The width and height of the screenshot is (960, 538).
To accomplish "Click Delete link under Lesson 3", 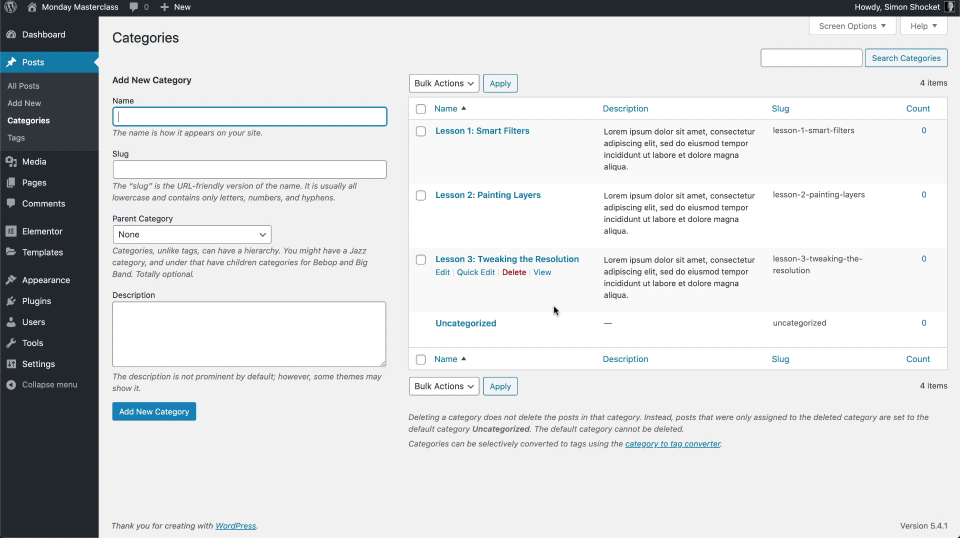I will (x=514, y=273).
